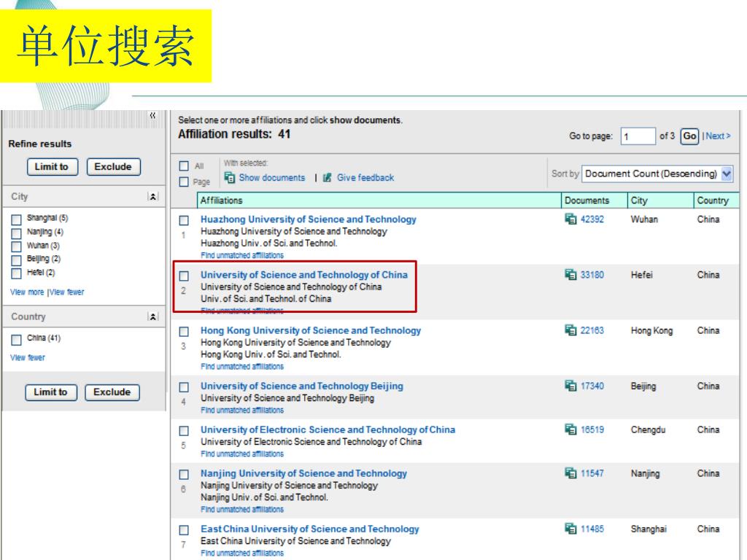Open East China University of Science link

[x=309, y=529]
